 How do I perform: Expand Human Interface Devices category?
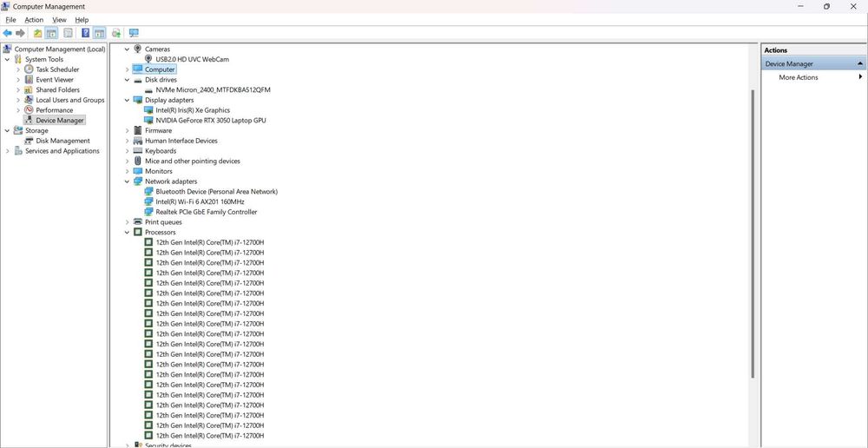point(127,141)
